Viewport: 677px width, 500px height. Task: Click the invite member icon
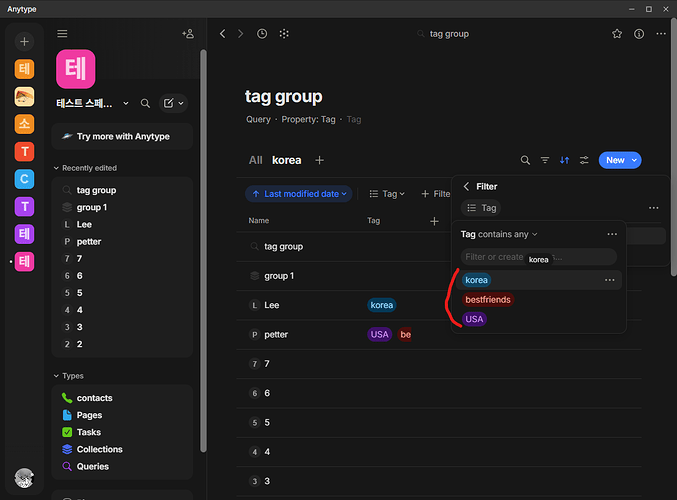tap(188, 34)
